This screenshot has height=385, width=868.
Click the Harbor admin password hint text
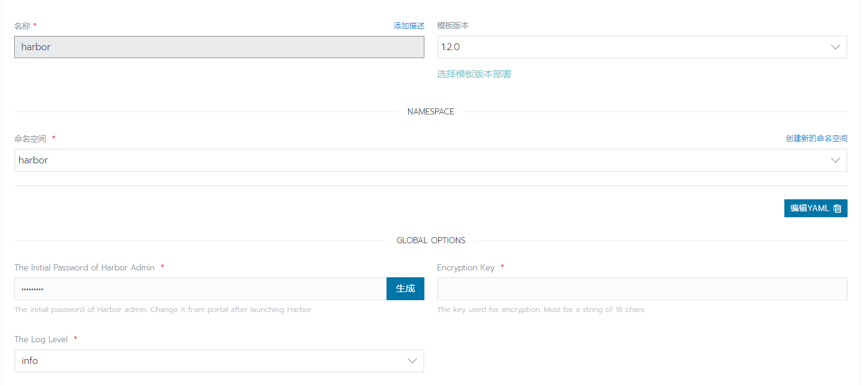[163, 309]
